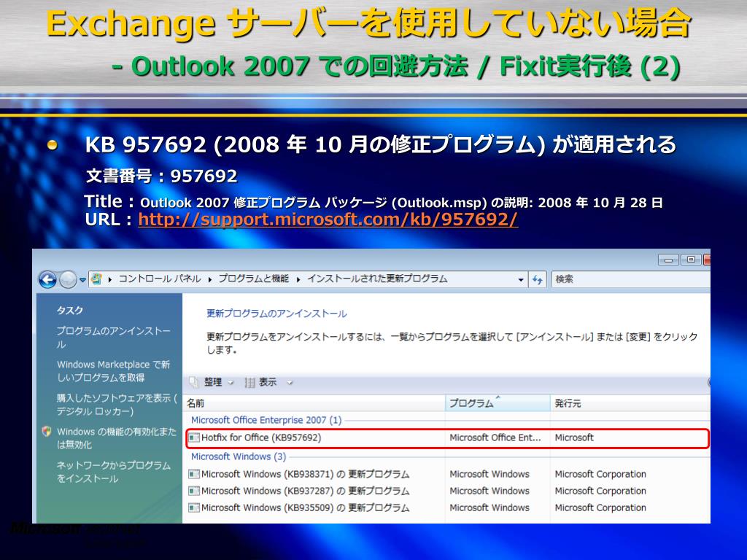
Task: Click the 表示 views button
Action: point(262,382)
